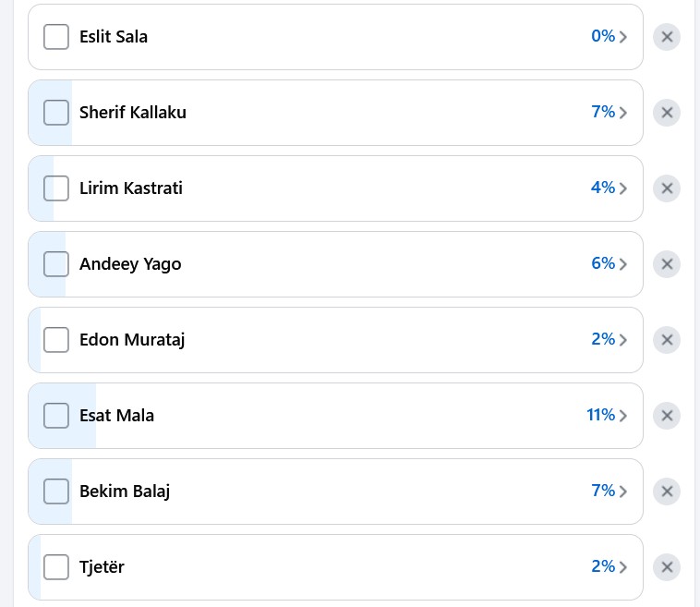Delete the Bekim Balaj option
This screenshot has width=700, height=607.
(x=667, y=492)
